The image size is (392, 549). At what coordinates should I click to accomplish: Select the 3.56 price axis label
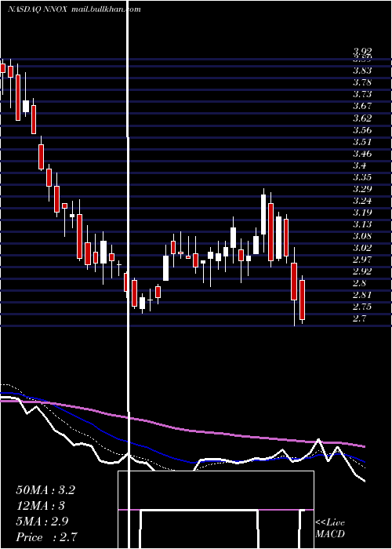tap(362, 130)
